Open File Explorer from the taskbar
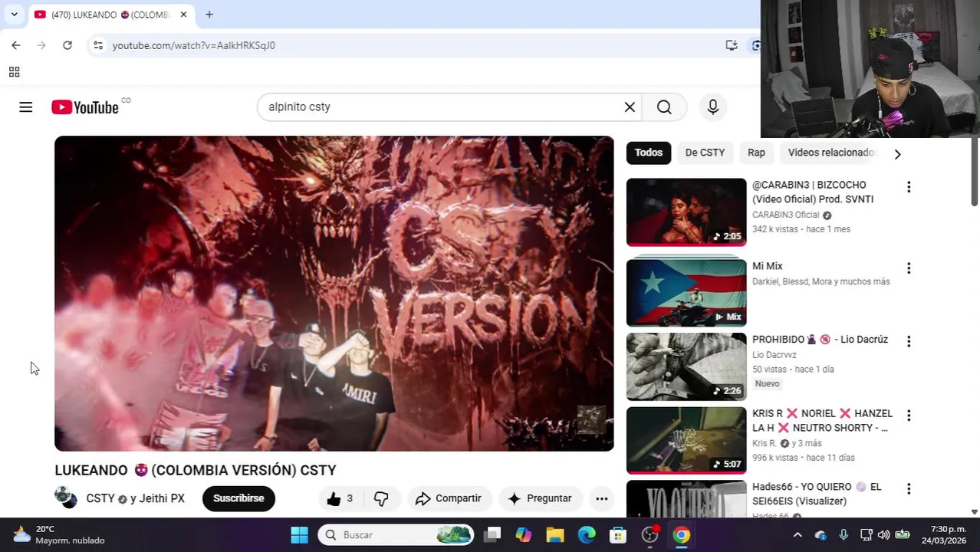The height and width of the screenshot is (552, 980). tap(555, 535)
